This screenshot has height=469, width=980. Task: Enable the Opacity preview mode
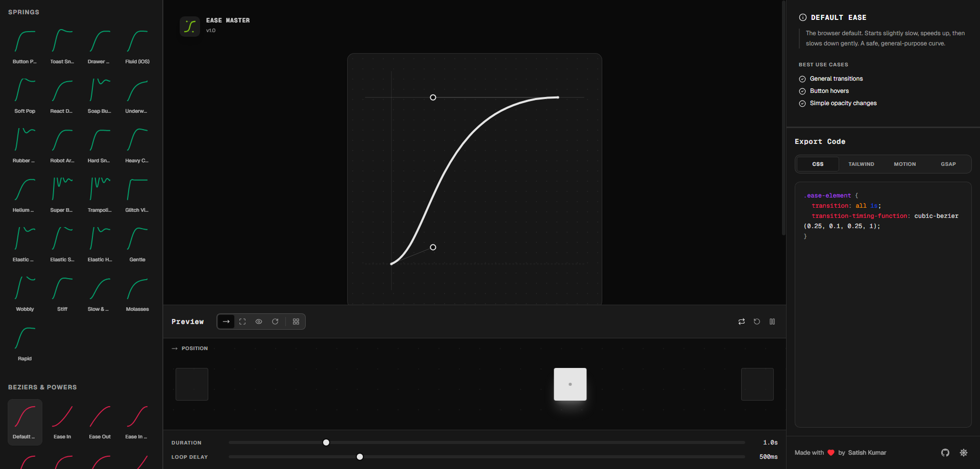point(259,322)
